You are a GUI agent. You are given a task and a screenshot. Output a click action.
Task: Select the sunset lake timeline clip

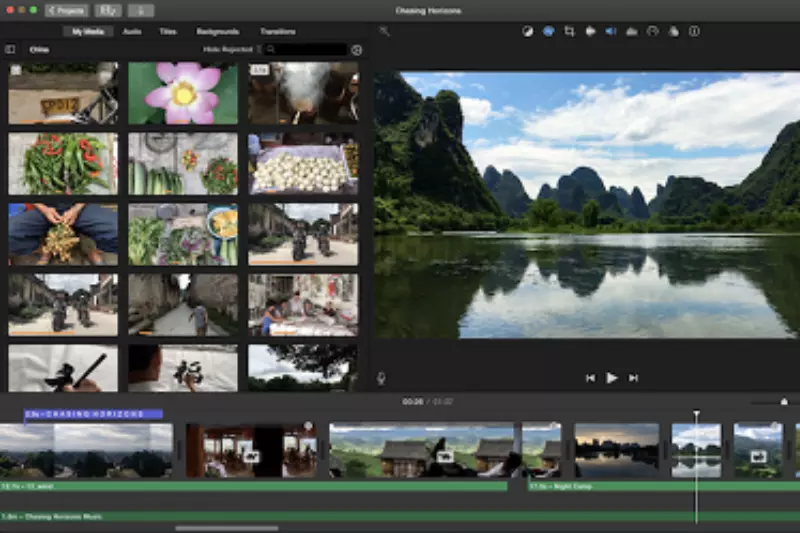pyautogui.click(x=617, y=450)
